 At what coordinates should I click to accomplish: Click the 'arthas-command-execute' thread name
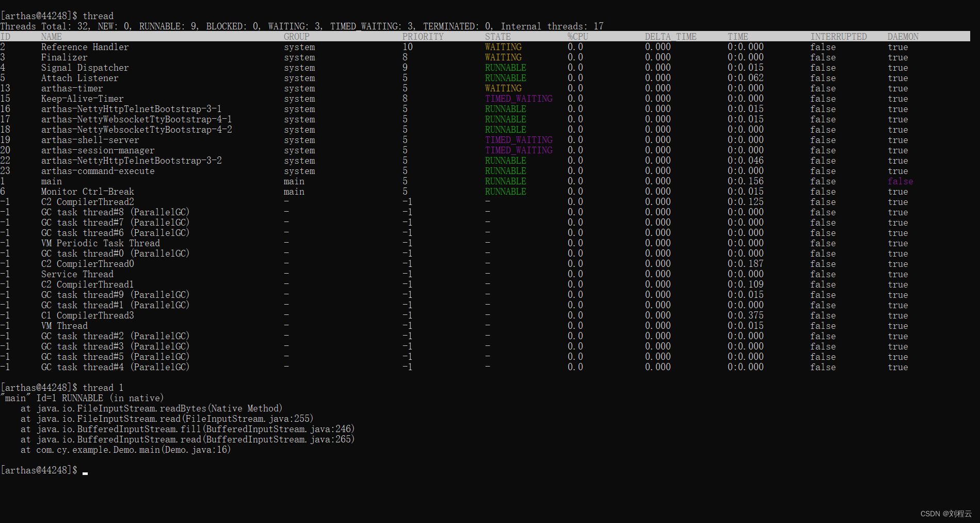pos(98,171)
